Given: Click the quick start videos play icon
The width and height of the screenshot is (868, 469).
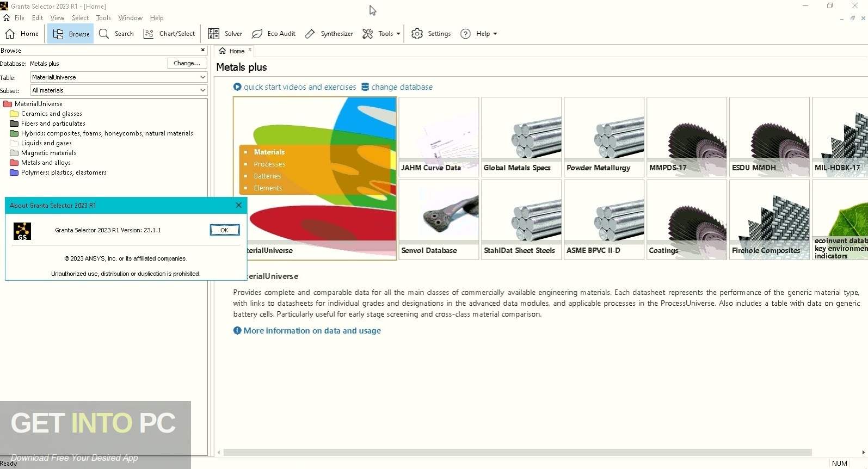Looking at the screenshot, I should pos(237,87).
